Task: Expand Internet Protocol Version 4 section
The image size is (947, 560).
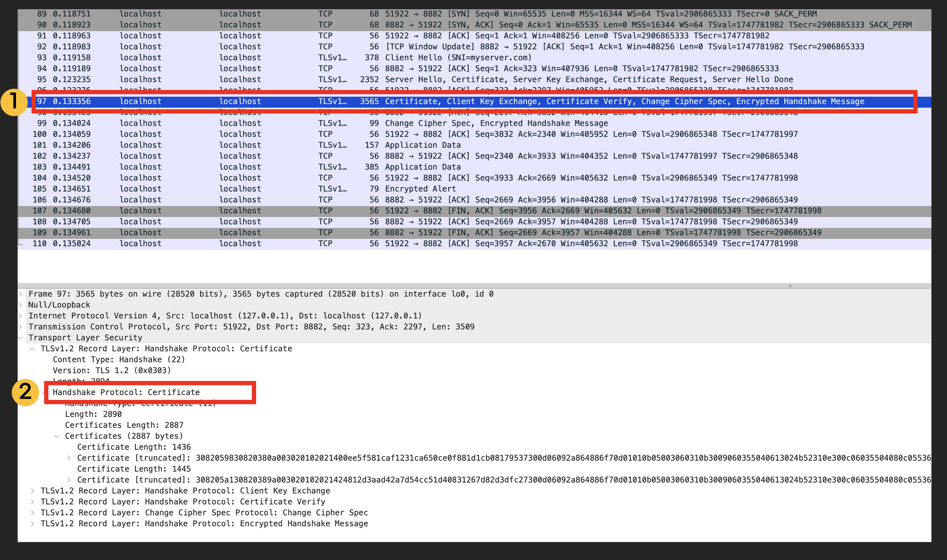Action: (x=20, y=316)
